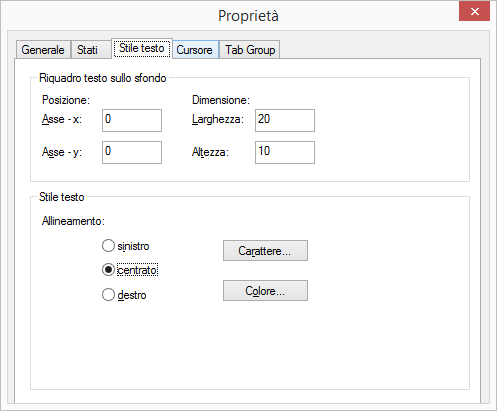Image resolution: width=497 pixels, height=411 pixels.
Task: Close the Proprietà dialog
Action: coord(474,12)
